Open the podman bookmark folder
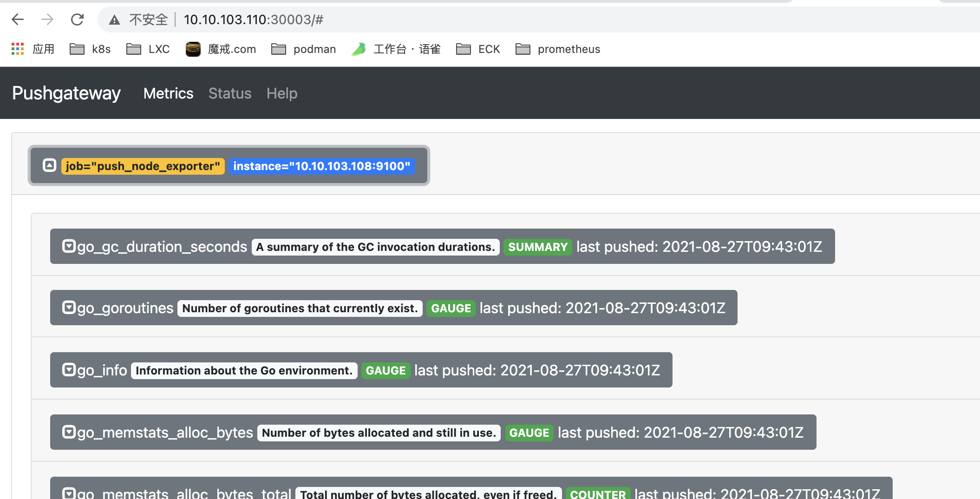 303,49
